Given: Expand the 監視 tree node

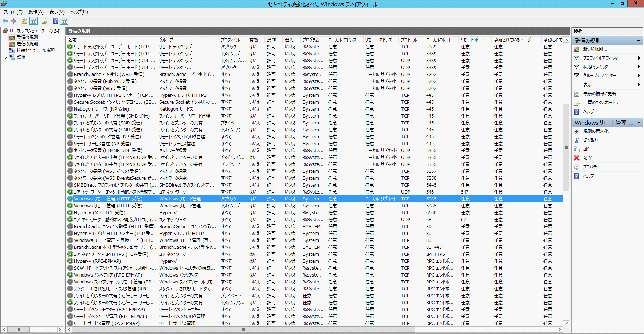Looking at the screenshot, I should click(x=5, y=57).
